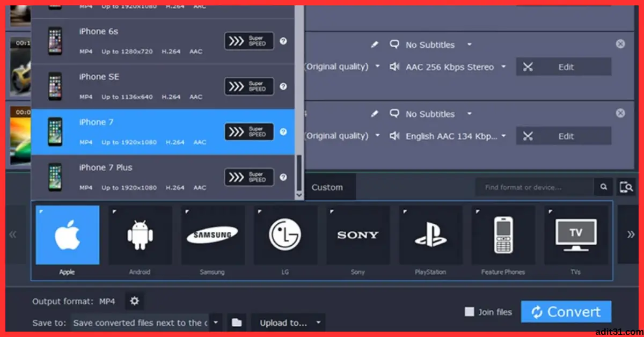Open the PlayStation presets tile
Viewport: 644px width, 337px height.
(430, 235)
